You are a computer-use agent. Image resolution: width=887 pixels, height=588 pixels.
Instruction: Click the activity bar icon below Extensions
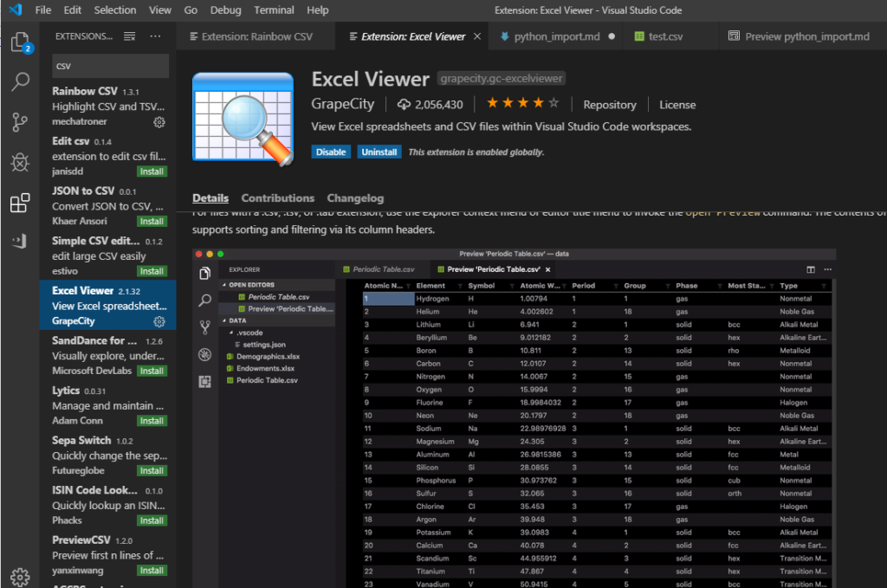[20, 242]
